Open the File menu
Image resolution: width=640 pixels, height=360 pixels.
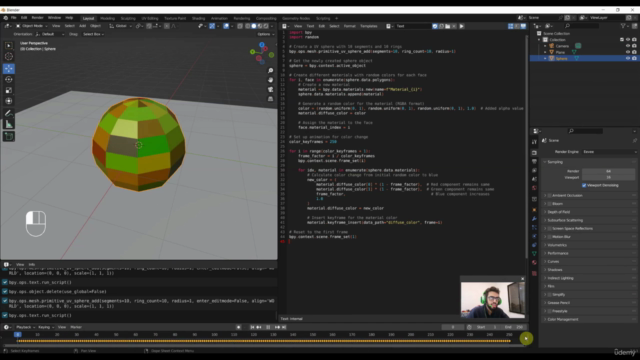pyautogui.click(x=13, y=18)
